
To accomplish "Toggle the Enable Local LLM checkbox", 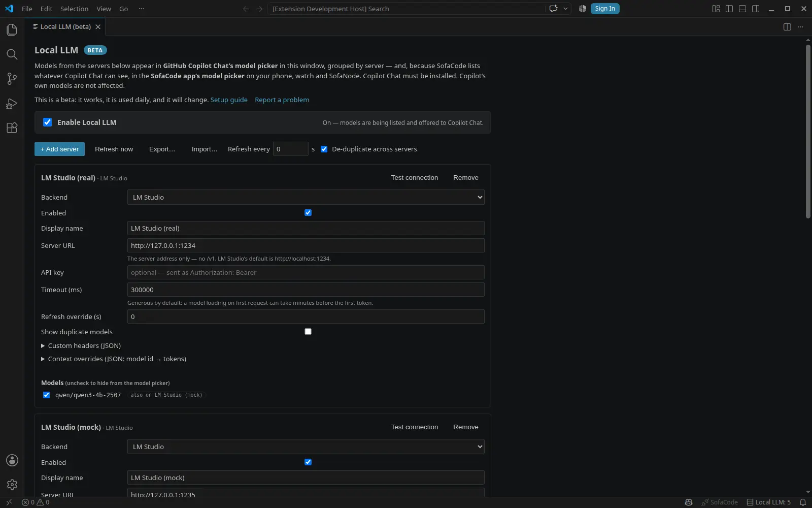I will [x=47, y=122].
